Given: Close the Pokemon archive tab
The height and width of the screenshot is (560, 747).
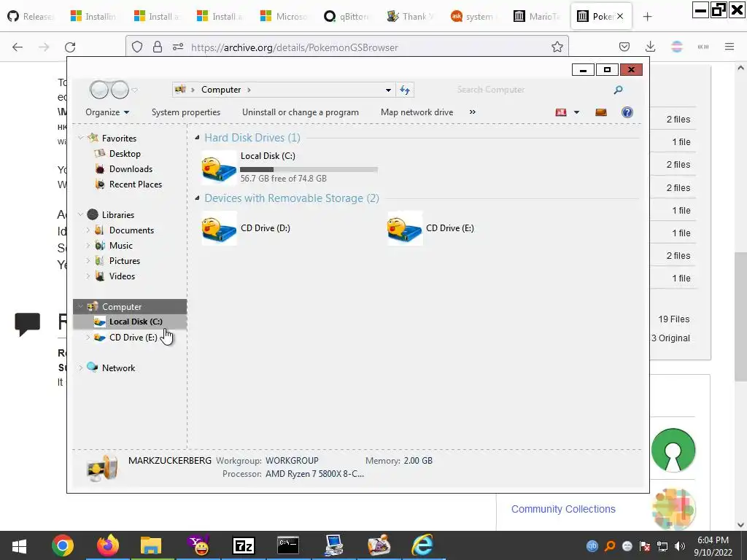Looking at the screenshot, I should coord(620,16).
